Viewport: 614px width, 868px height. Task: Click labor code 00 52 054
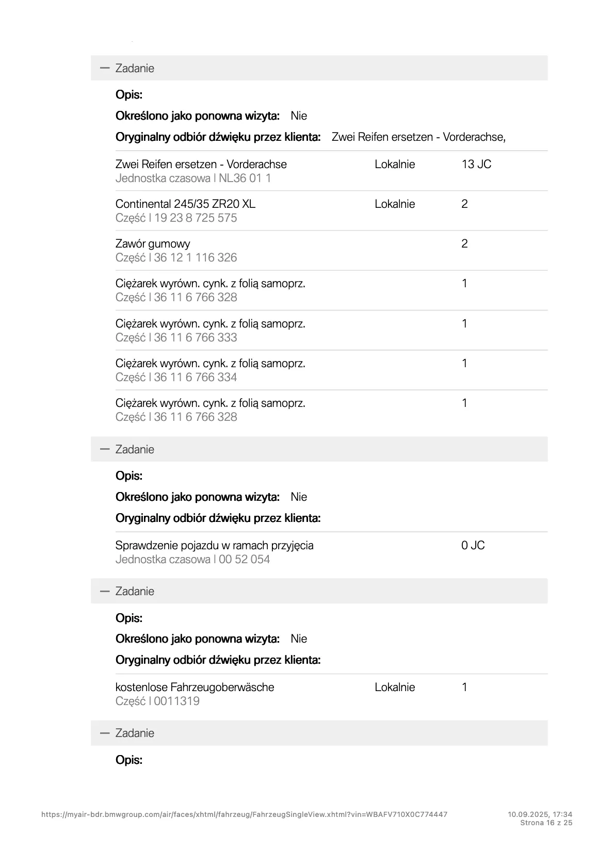click(x=244, y=559)
